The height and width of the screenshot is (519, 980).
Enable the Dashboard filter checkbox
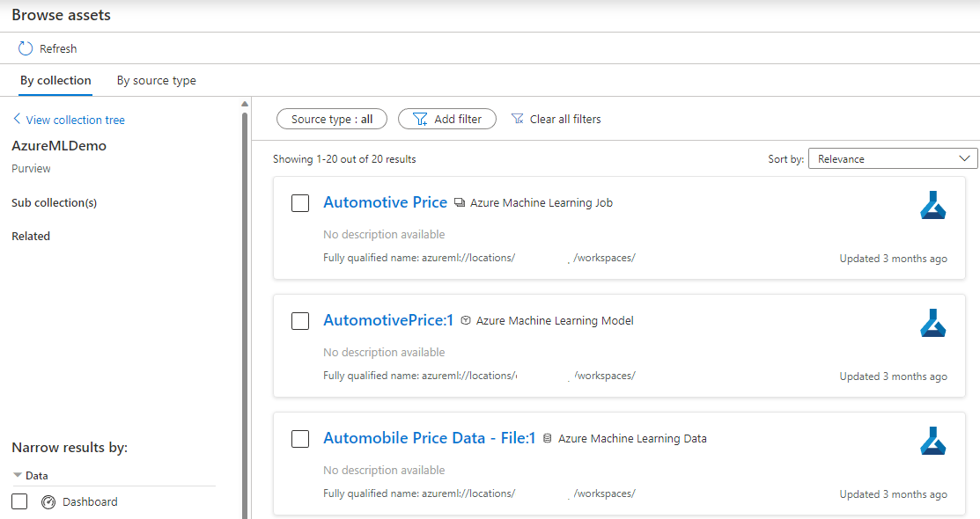point(19,501)
